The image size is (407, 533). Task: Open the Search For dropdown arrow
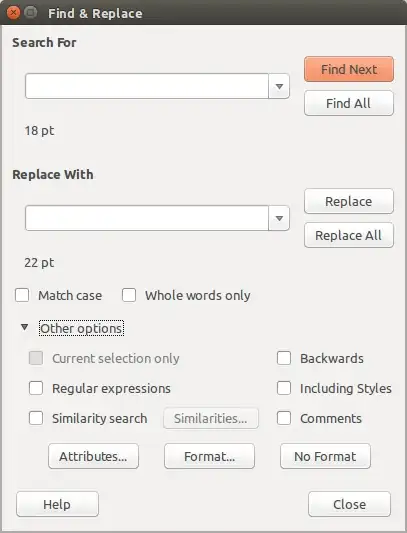click(x=279, y=86)
